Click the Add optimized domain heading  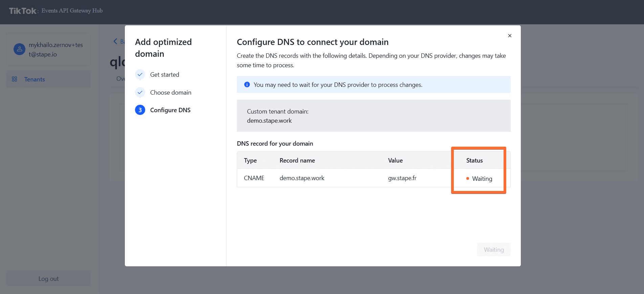click(x=163, y=48)
